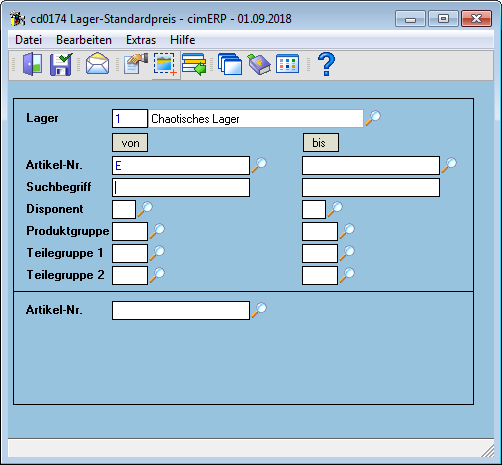
Task: Focus the 'von' Suchbegriff input field
Action: (x=181, y=187)
